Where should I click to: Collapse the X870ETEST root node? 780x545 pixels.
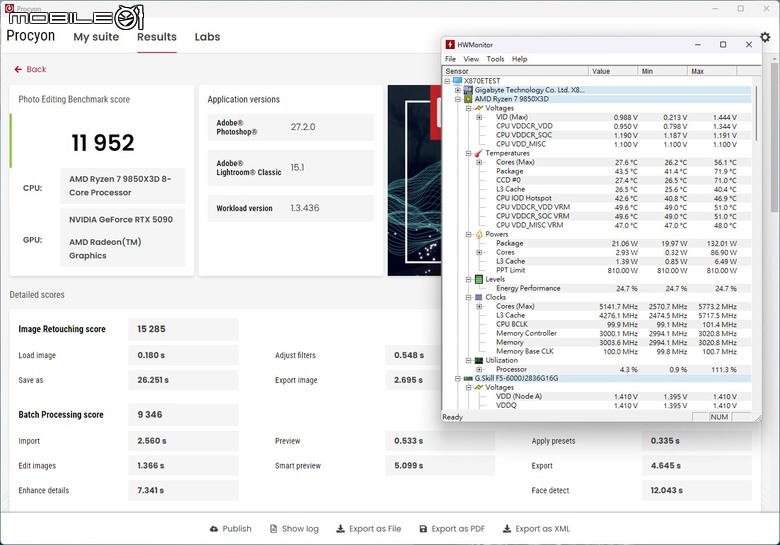click(447, 81)
